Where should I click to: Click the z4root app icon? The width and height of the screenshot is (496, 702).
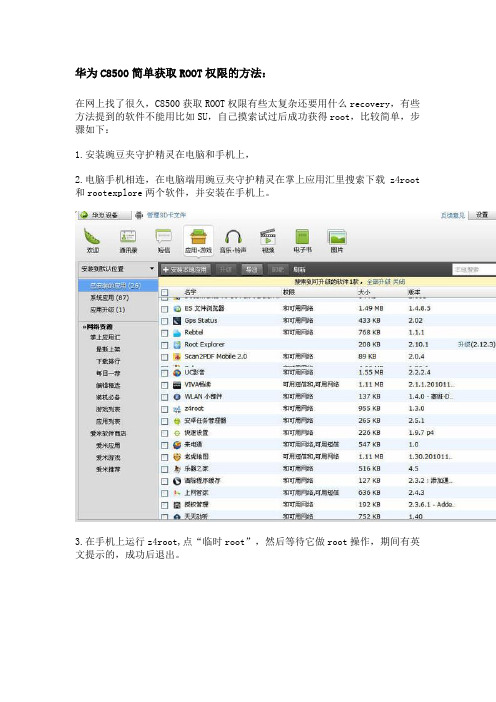[177, 409]
